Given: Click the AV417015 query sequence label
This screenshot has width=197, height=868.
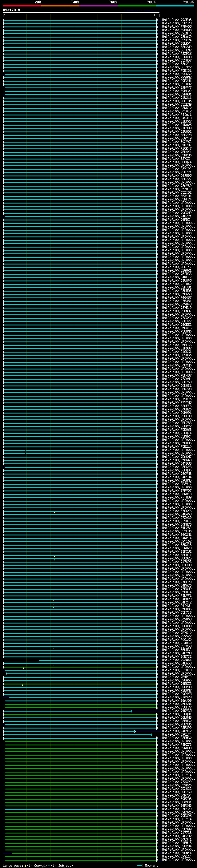Looking at the screenshot, I should tap(11, 10).
